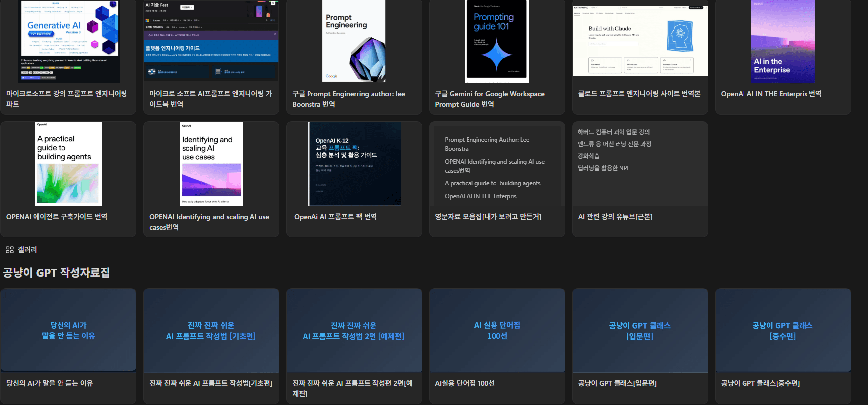Open the 당신의 AI가 말을 안 듣는 이유 cover

point(68,330)
